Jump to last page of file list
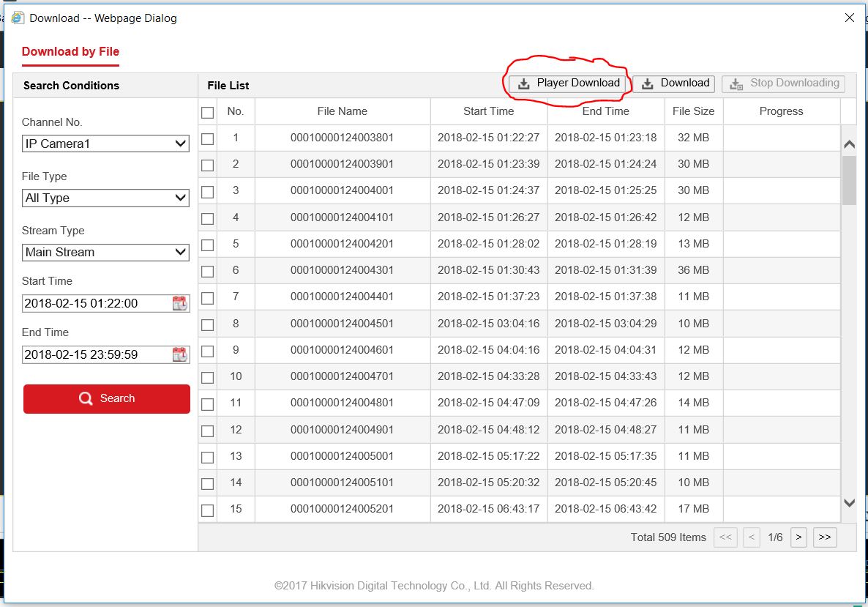This screenshot has width=868, height=607. (x=824, y=537)
